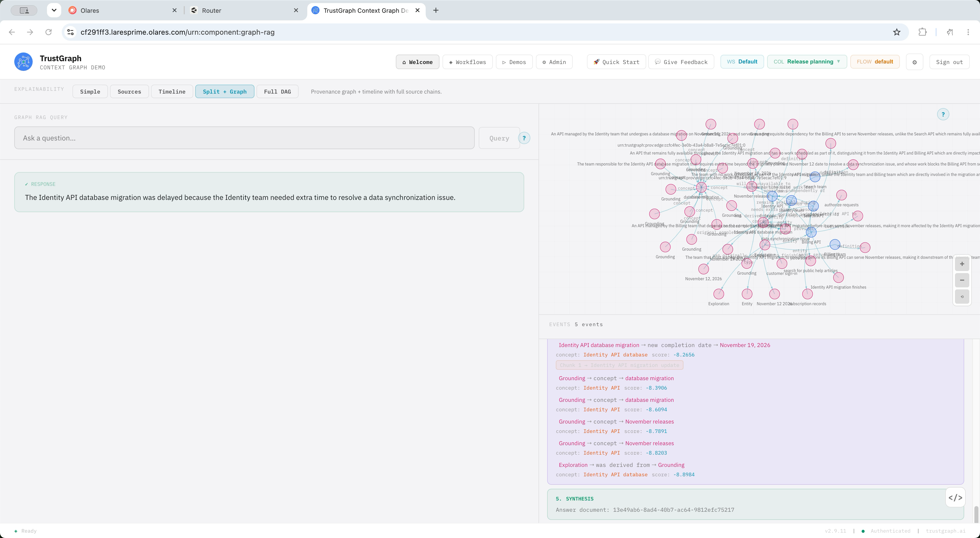This screenshot has width=980, height=538.
Task: Click the Quick Start button
Action: pos(616,62)
